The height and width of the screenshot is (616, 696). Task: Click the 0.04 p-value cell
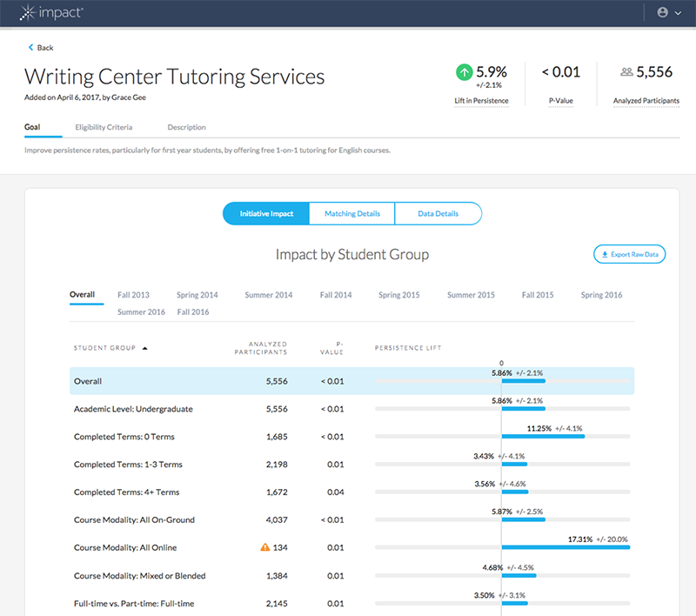335,492
